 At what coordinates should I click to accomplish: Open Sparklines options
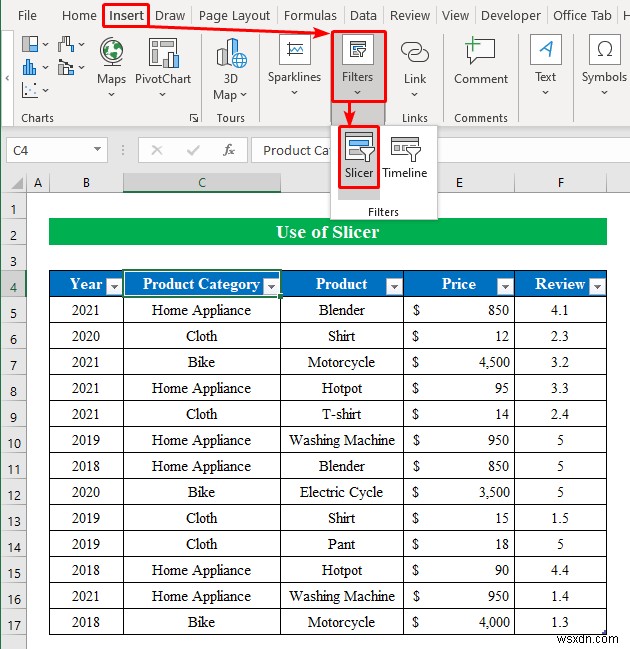[294, 66]
